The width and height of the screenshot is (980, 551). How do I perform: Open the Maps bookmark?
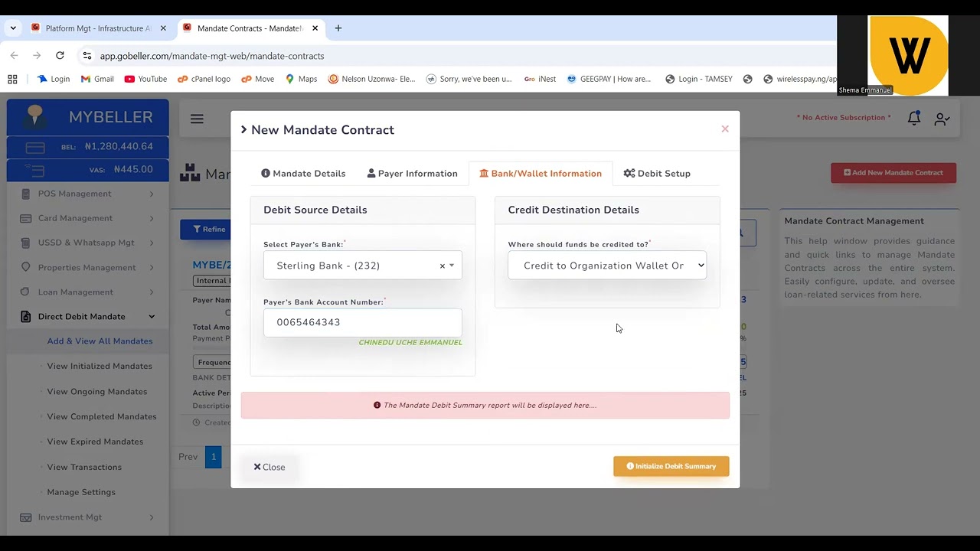coord(301,79)
